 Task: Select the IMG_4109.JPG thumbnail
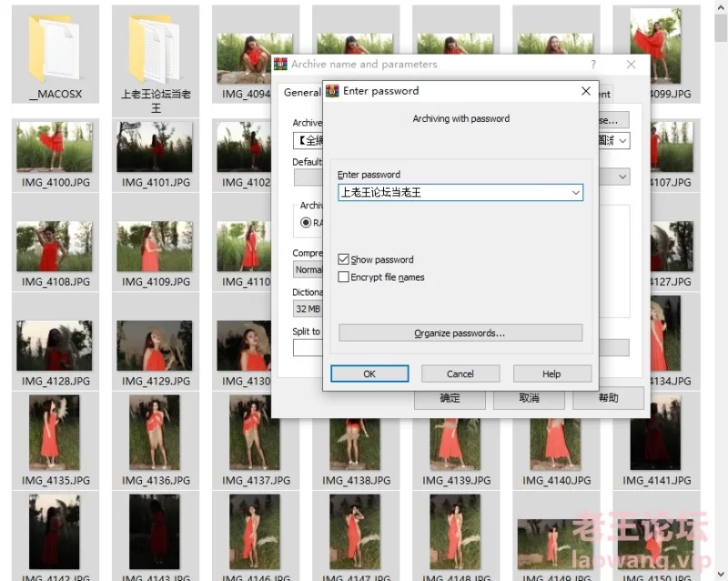155,246
